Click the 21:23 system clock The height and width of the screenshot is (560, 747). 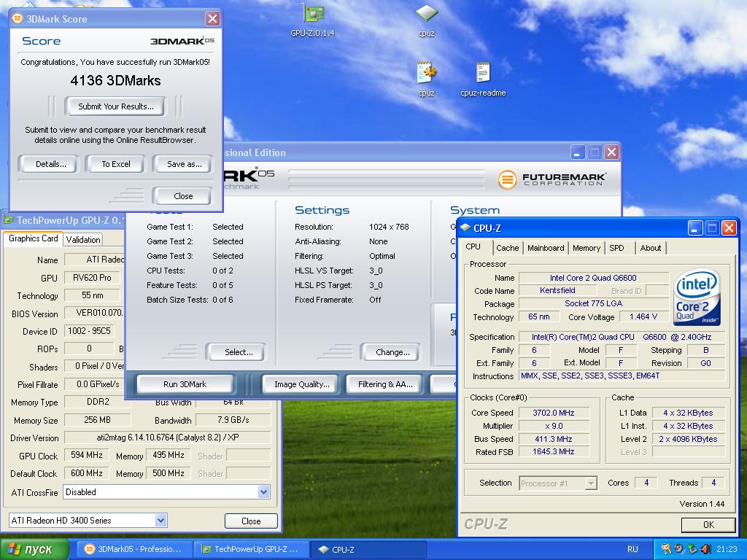pos(727,549)
